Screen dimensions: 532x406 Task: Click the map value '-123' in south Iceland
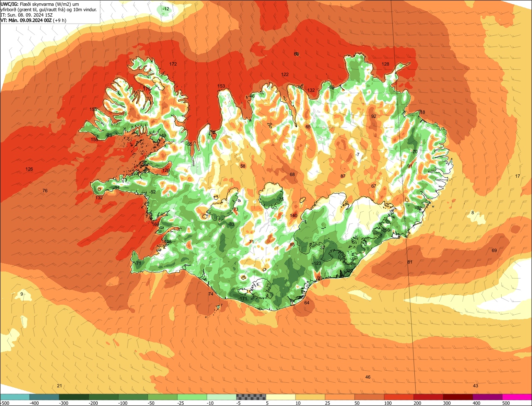coord(317,263)
